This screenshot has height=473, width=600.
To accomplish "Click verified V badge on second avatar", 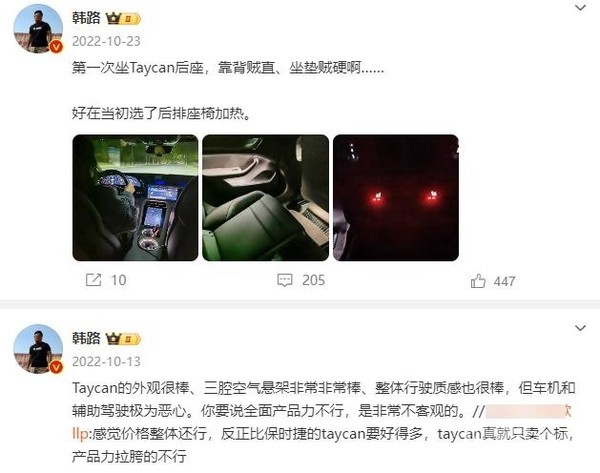I will pyautogui.click(x=56, y=367).
